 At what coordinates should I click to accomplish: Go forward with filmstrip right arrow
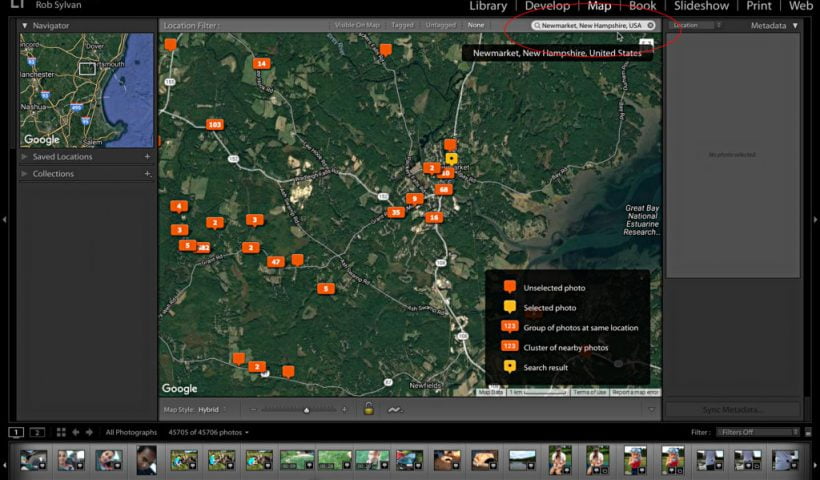pyautogui.click(x=89, y=432)
